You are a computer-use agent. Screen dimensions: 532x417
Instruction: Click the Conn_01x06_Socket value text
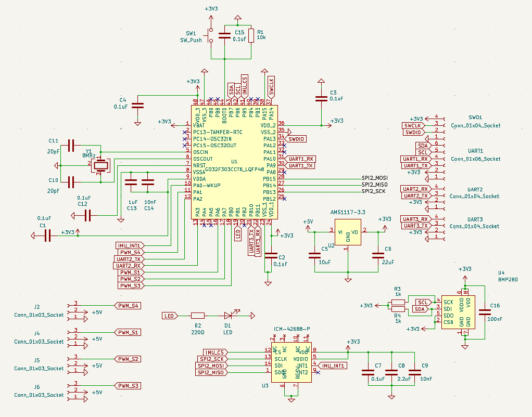click(475, 159)
